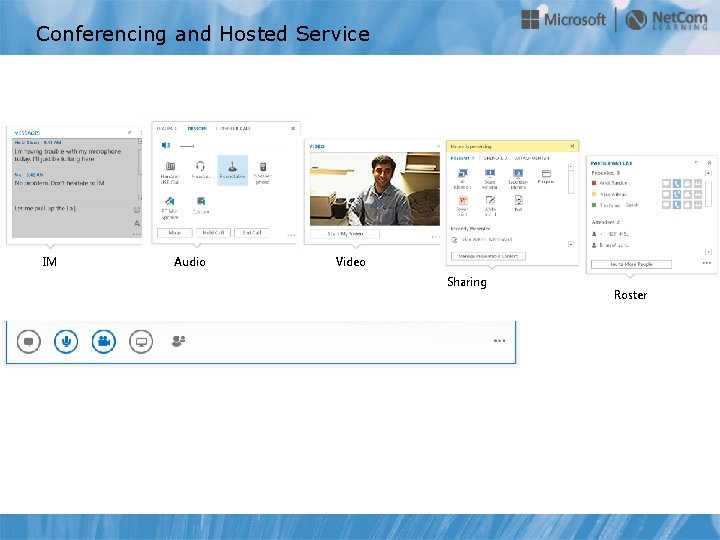Choose the PowerPoint sharing icon

[462, 205]
